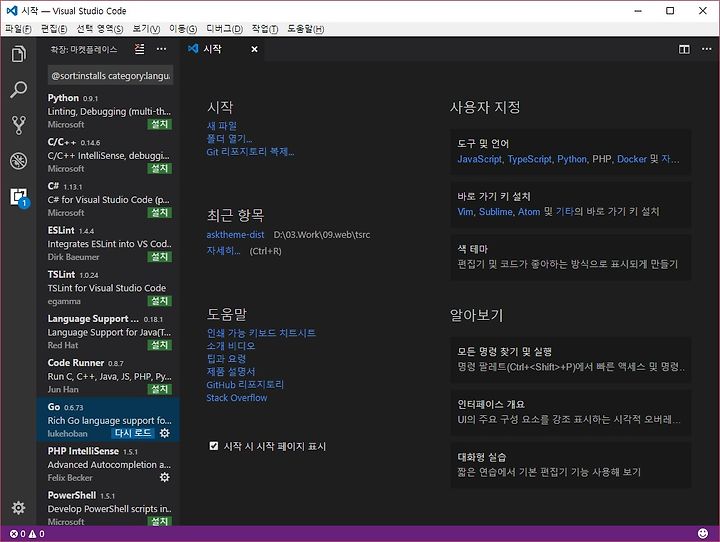Install the TSLint extension

tap(159, 301)
